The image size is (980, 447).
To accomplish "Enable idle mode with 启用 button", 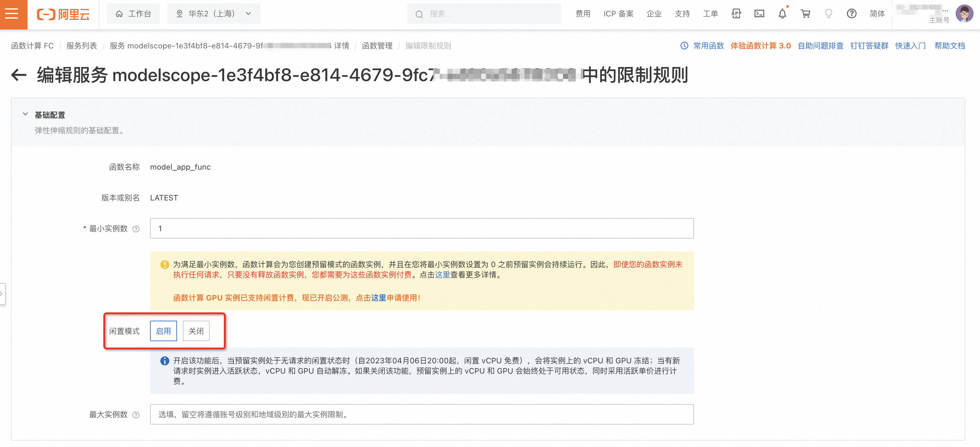I will 163,331.
